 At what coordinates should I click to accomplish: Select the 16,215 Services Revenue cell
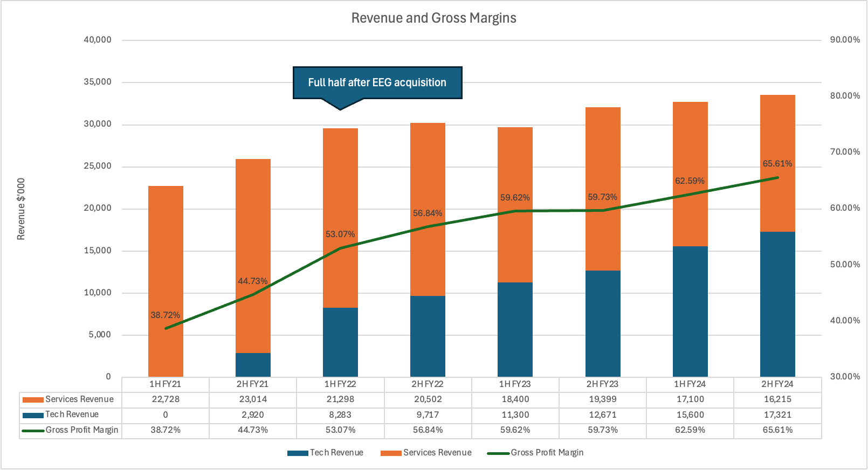coord(777,399)
